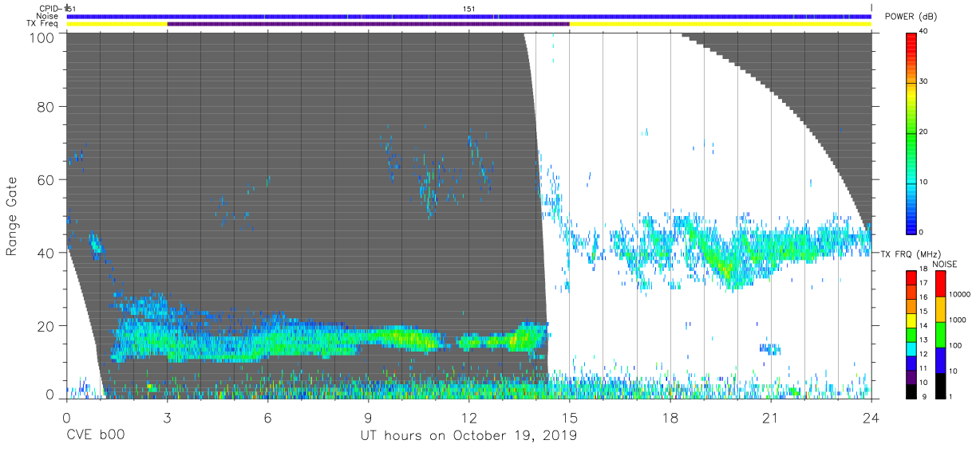Click the power colorbar value 40
This screenshot has width=980, height=452.
(x=924, y=32)
